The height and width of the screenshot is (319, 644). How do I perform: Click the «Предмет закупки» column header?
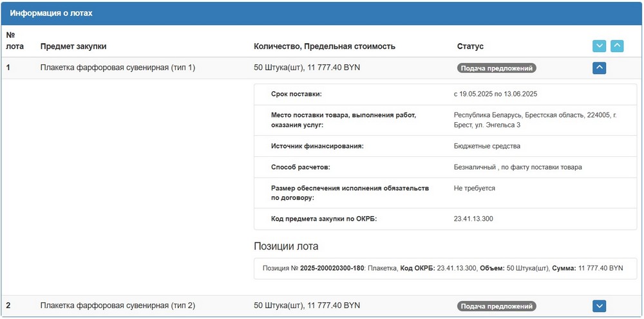[x=73, y=46]
